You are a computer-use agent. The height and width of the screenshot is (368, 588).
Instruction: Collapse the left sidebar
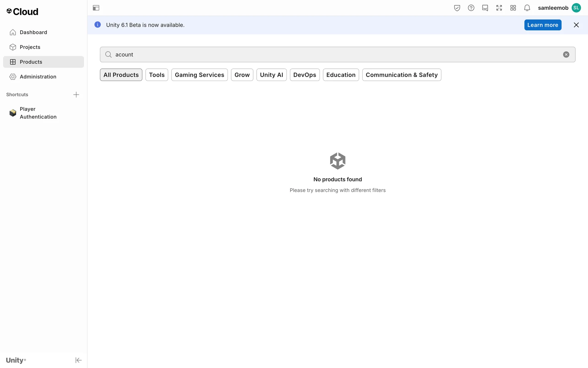[78, 360]
